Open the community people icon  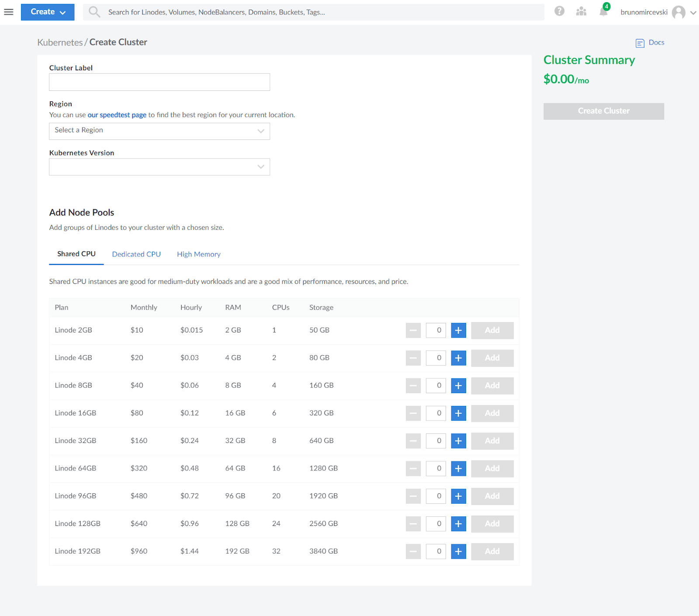coord(581,11)
